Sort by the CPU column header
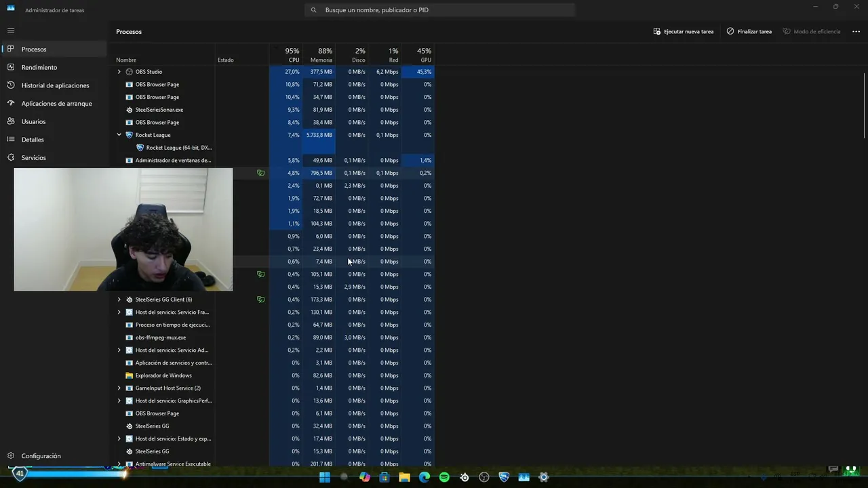Screen dimensions: 868x488 click(285, 56)
